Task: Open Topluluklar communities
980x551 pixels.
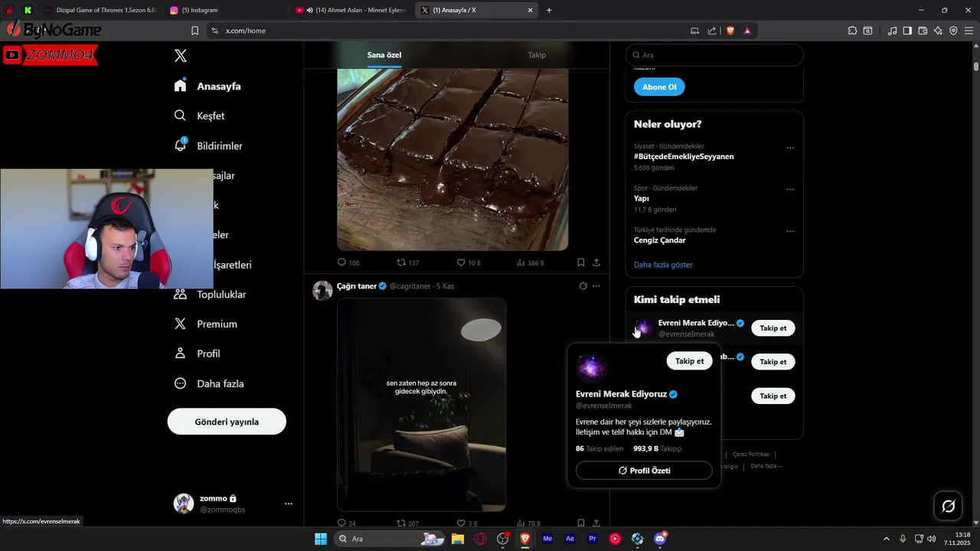Action: (x=210, y=295)
